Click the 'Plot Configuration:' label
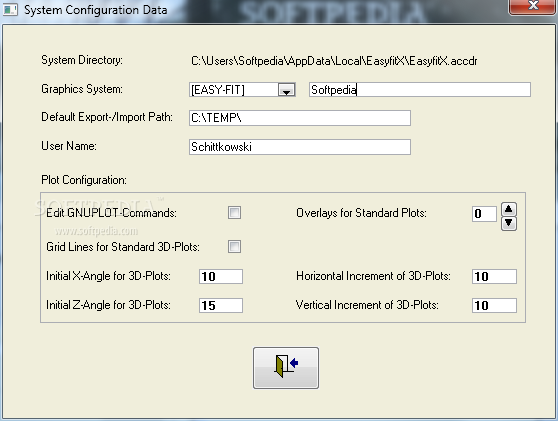 pos(84,180)
